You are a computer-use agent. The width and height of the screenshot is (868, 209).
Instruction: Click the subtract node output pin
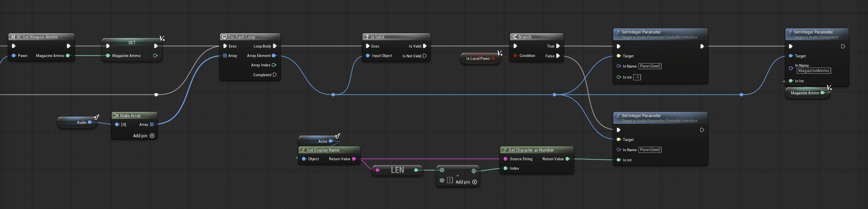474,171
